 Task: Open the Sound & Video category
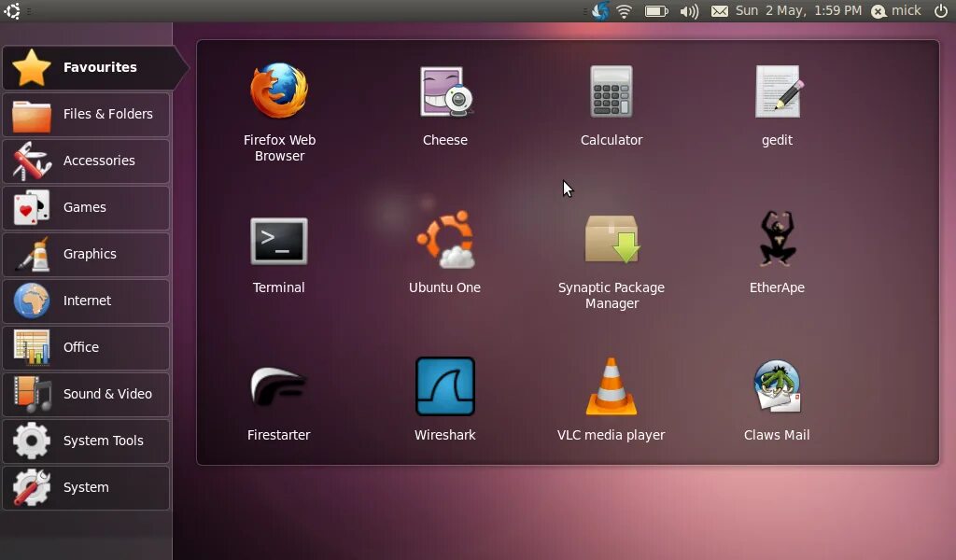coord(86,394)
